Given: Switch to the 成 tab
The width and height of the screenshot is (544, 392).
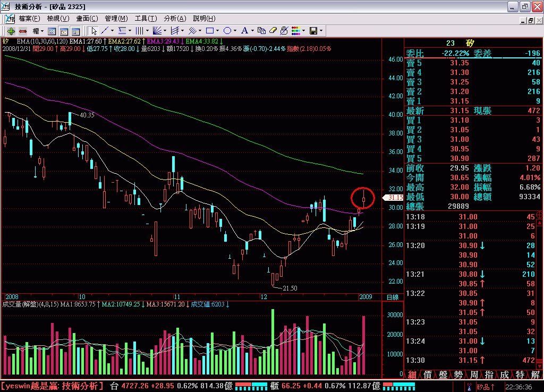Looking at the screenshot, I should click(505, 374).
